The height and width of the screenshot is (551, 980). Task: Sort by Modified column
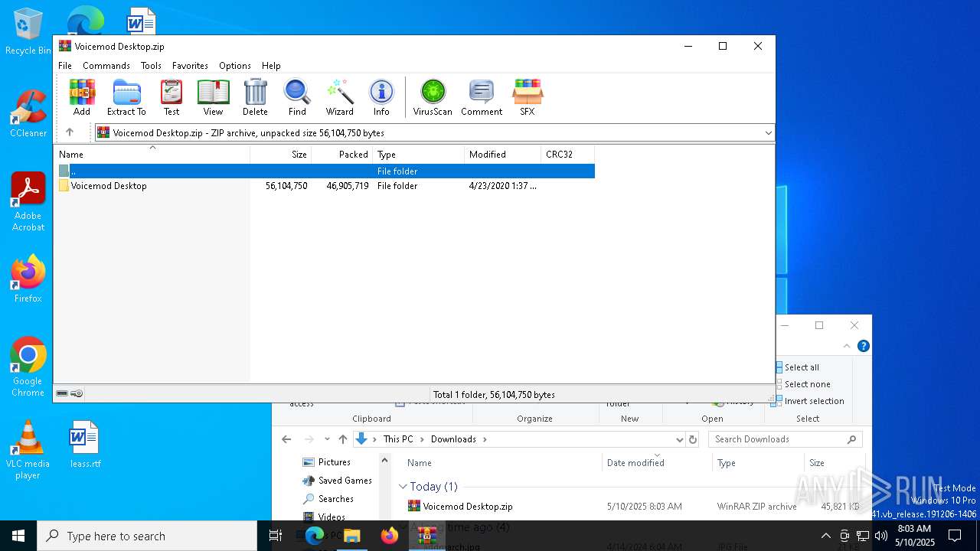tap(503, 154)
